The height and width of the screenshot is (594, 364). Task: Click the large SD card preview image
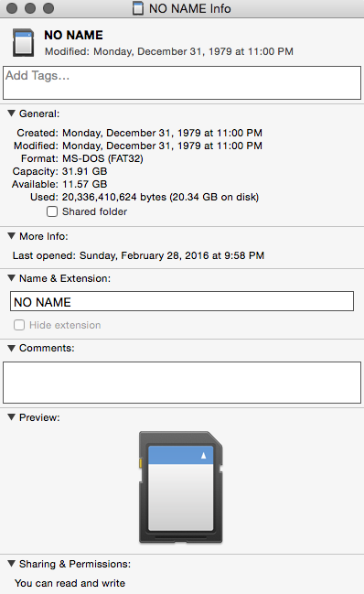click(x=181, y=487)
